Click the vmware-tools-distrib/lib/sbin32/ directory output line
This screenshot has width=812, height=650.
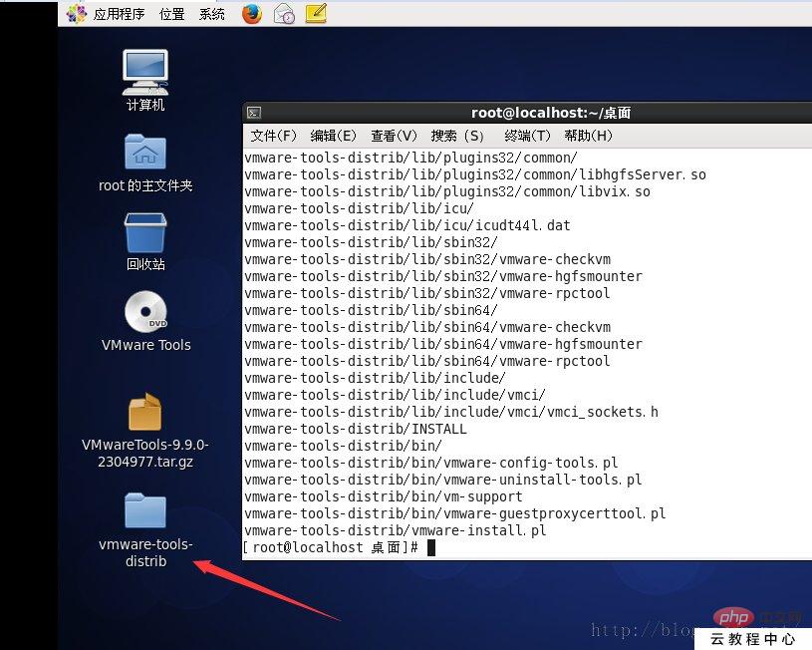coord(371,242)
